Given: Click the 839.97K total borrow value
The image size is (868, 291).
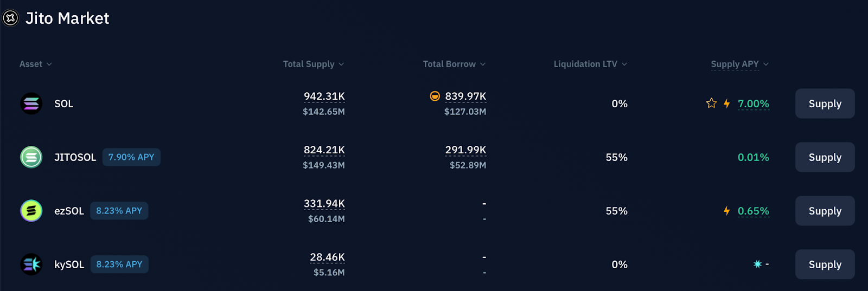Looking at the screenshot, I should point(465,96).
